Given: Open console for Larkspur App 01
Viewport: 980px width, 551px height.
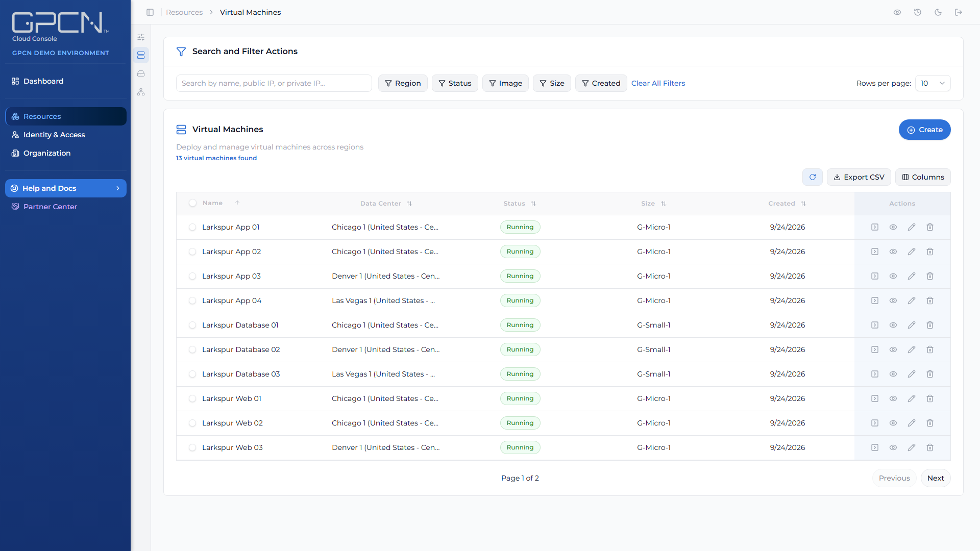Looking at the screenshot, I should pos(875,227).
